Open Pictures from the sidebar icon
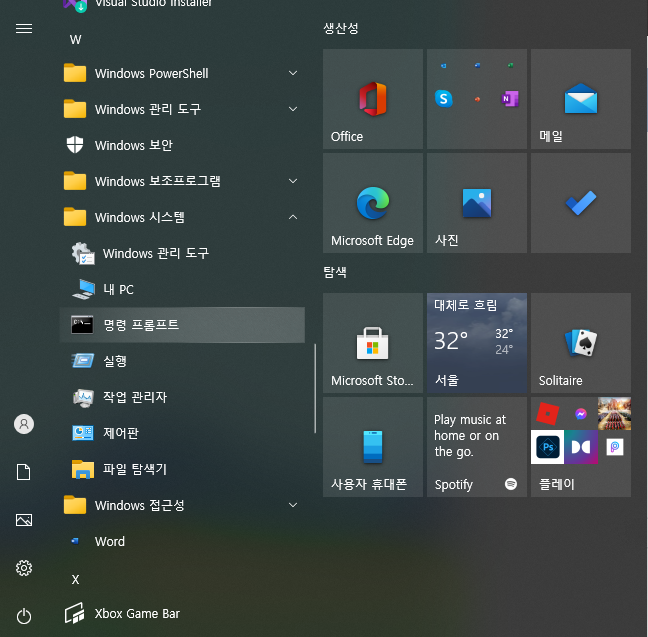The height and width of the screenshot is (637, 648). tap(24, 520)
